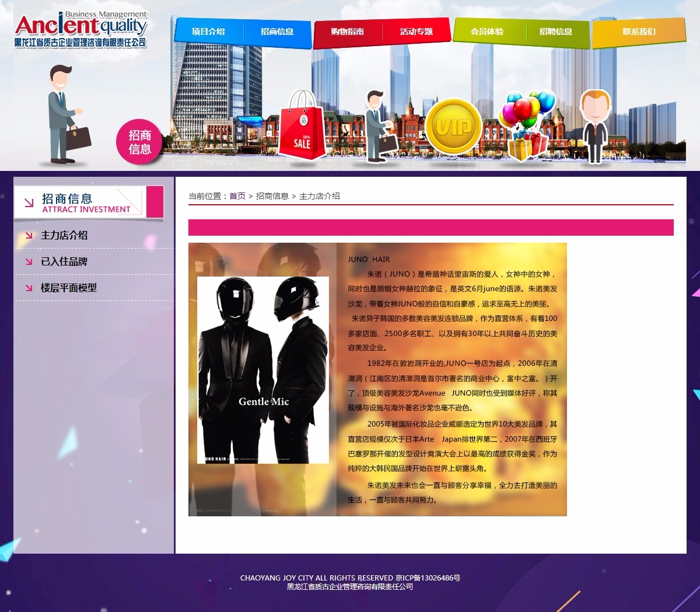This screenshot has height=612, width=700.
Task: Click the red SALE shopping bag icon
Action: click(x=302, y=127)
